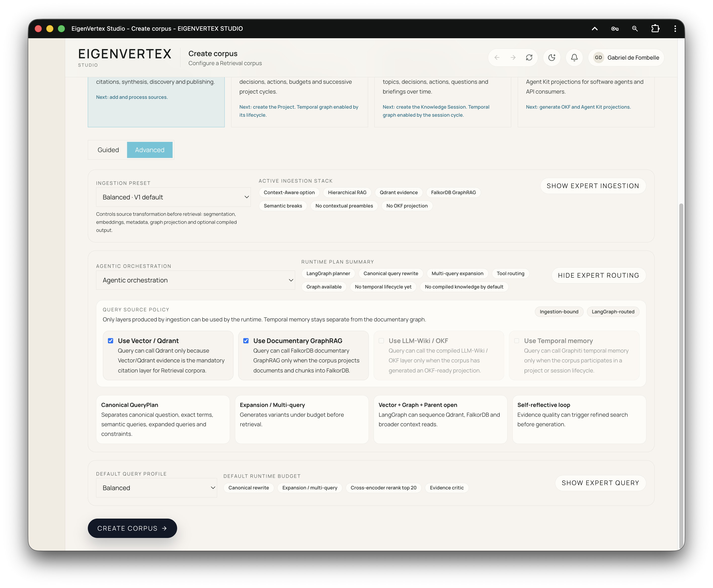Click the FalkorDB GraphRAG chip
Viewport: 713px width, 588px height.
click(453, 192)
